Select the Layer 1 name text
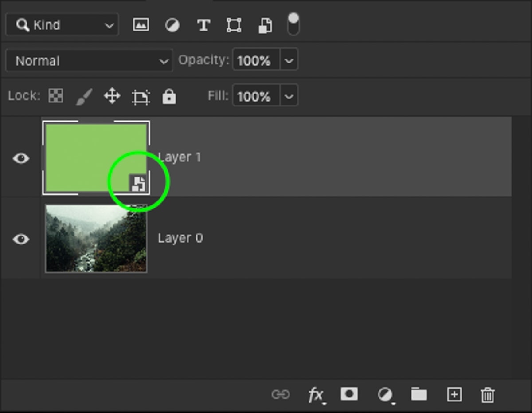 click(x=180, y=157)
